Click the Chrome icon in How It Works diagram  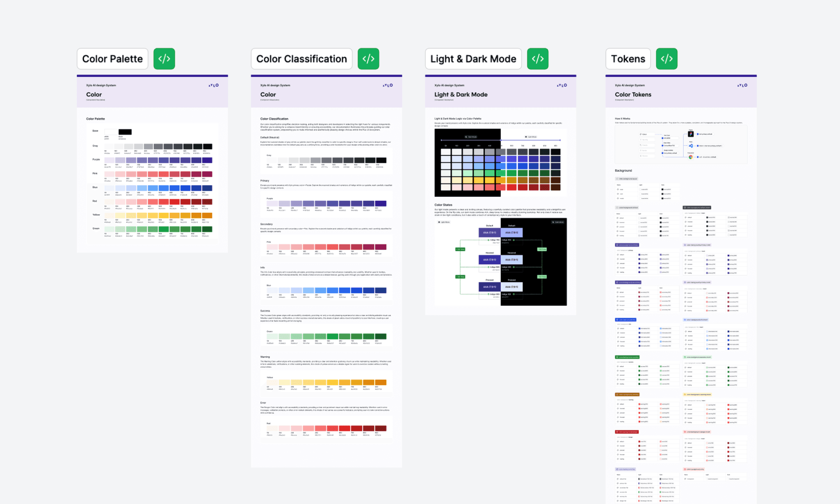coord(691,157)
